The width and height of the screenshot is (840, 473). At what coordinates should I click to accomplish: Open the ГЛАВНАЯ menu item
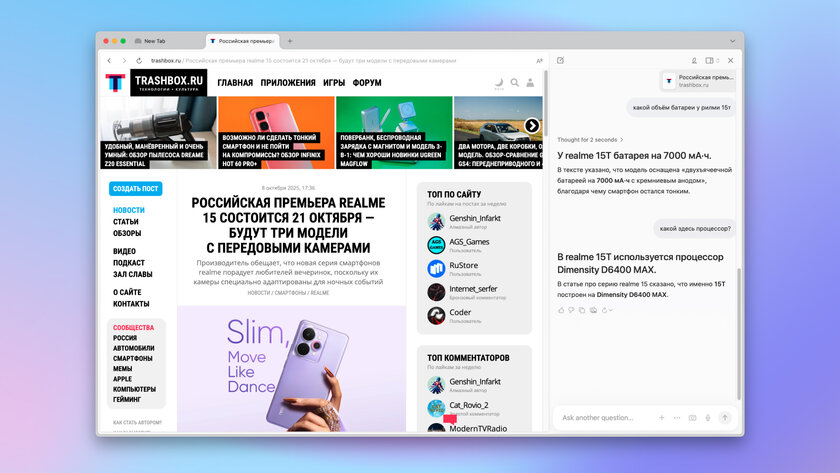(235, 82)
